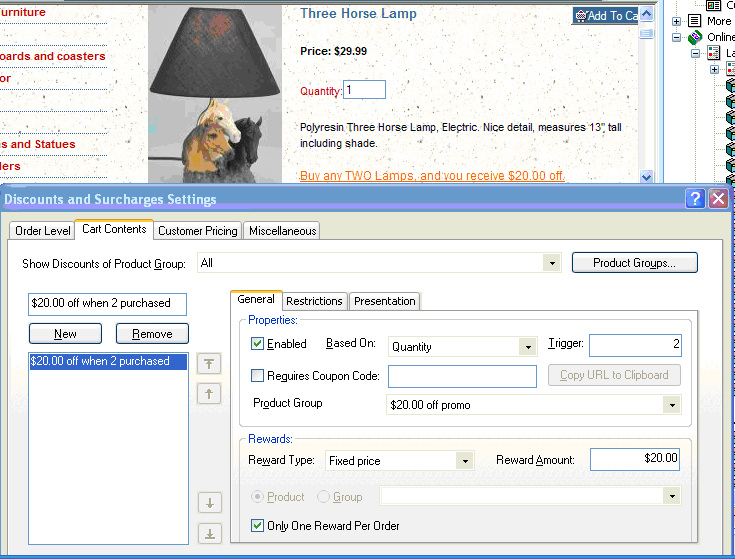Viewport: 735px width, 559px height.
Task: Uncheck the Enabled checkbox
Action: coord(258,344)
